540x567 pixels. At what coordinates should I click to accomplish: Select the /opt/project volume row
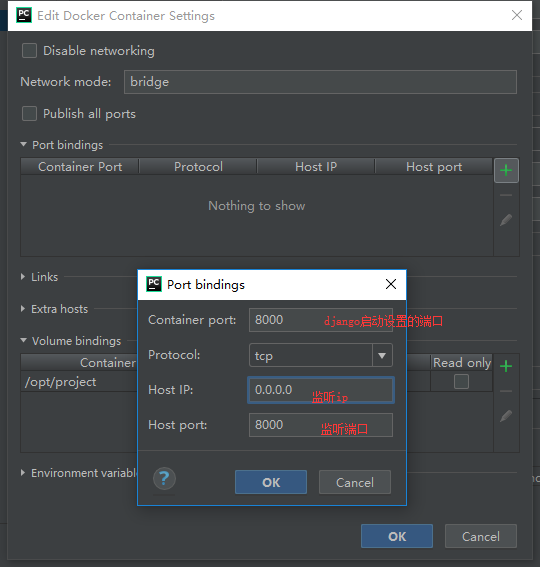tap(79, 381)
